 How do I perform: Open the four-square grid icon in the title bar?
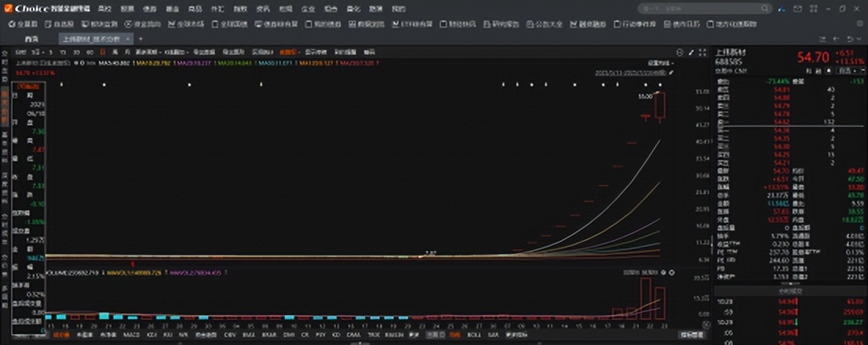(812, 9)
